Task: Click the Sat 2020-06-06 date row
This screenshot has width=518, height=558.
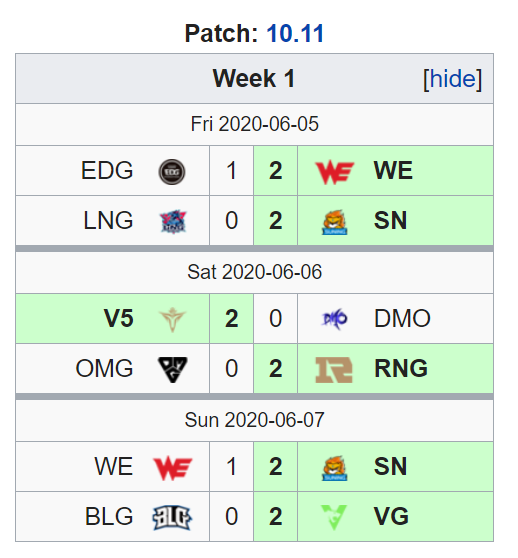Action: [x=254, y=273]
